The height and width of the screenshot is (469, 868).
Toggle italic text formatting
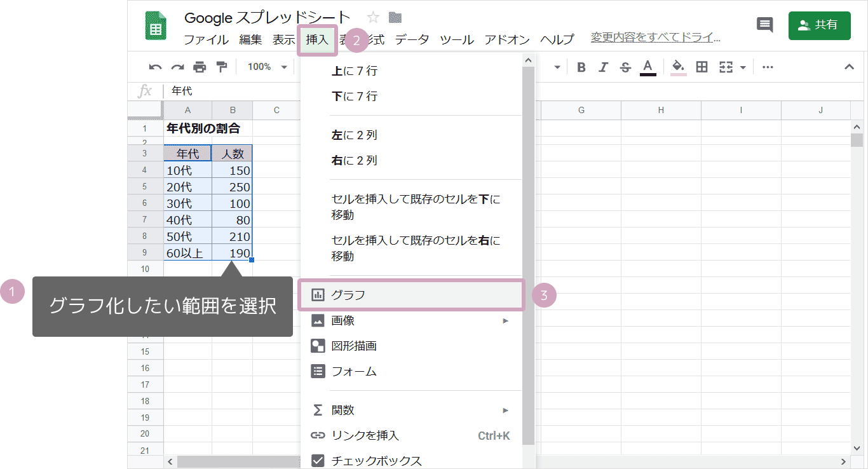(603, 67)
